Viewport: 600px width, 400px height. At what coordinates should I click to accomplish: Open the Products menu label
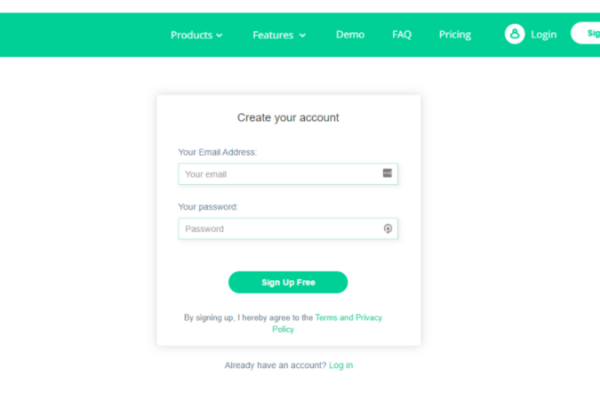click(191, 35)
